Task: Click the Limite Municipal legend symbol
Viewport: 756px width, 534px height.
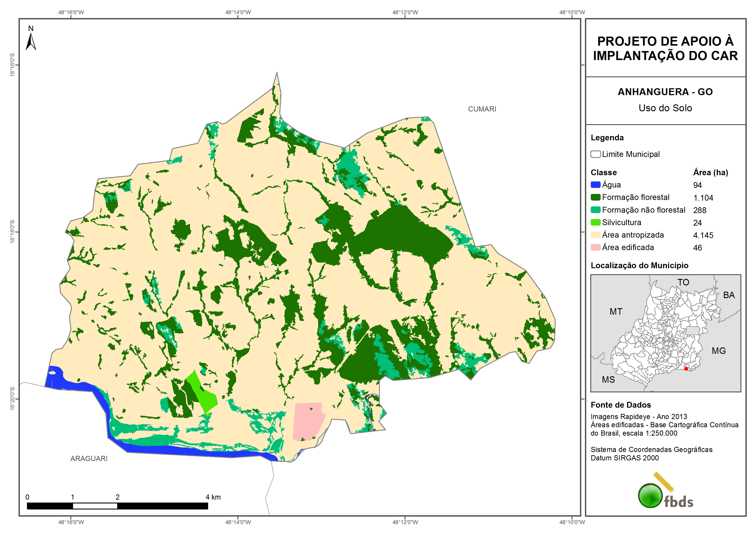Action: [595, 154]
